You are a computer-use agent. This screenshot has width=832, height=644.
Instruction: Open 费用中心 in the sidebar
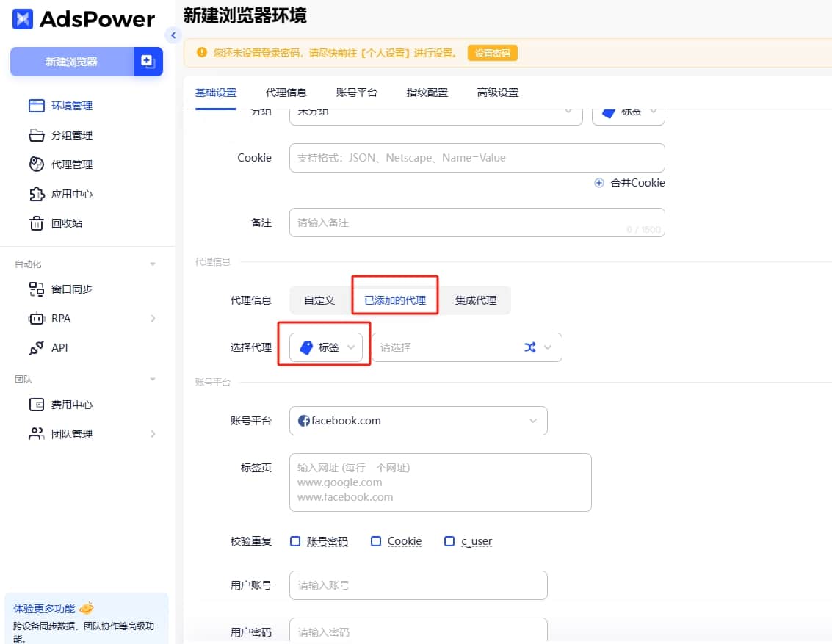[72, 405]
